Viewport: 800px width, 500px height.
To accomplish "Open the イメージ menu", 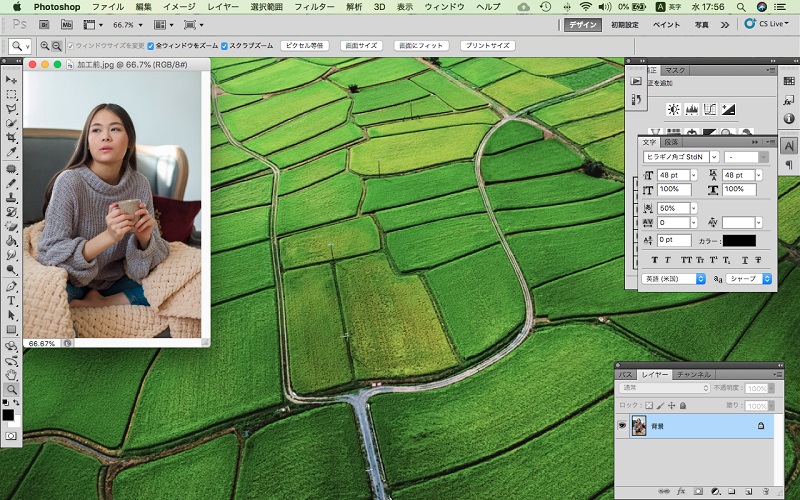I will (x=179, y=7).
